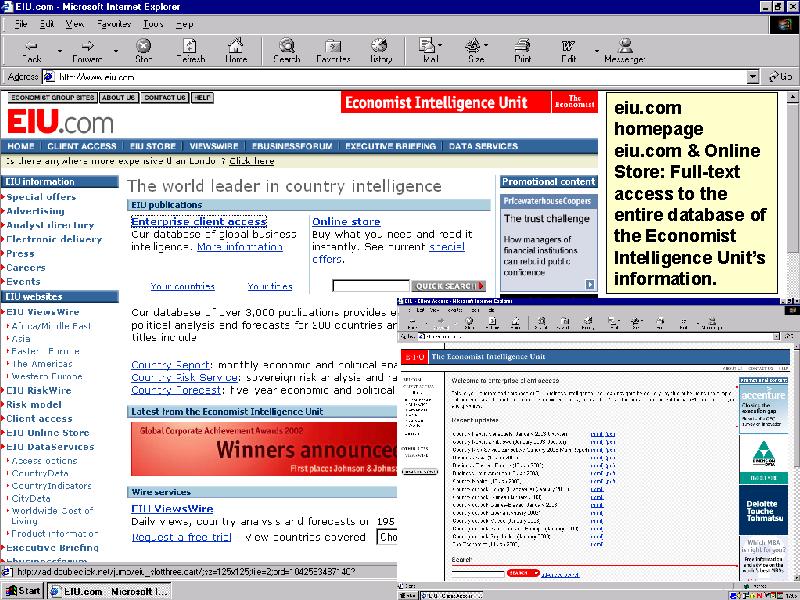Click the More information link
Screen dimensions: 800x600
click(x=240, y=247)
